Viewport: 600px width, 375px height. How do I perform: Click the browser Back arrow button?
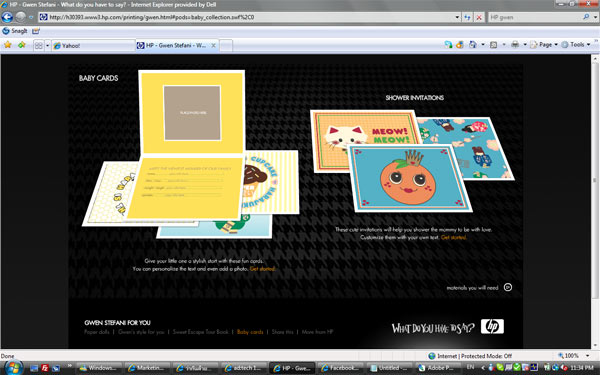click(7, 17)
